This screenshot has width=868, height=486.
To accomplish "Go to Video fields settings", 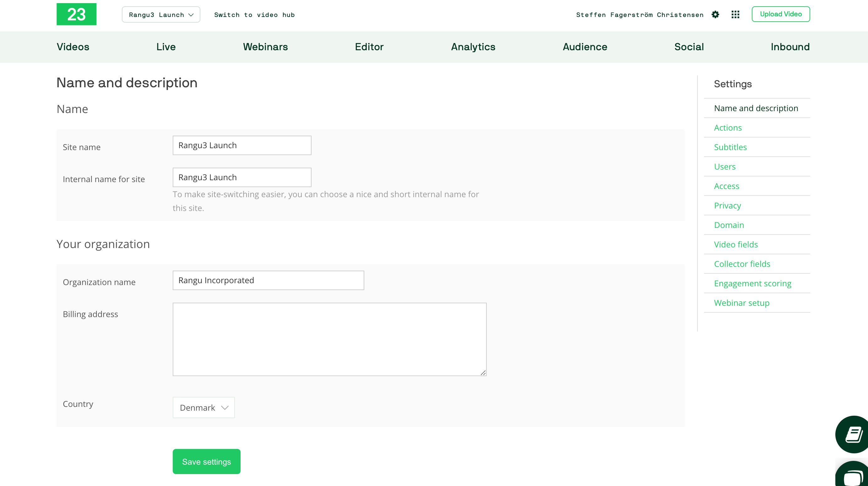I will [736, 245].
